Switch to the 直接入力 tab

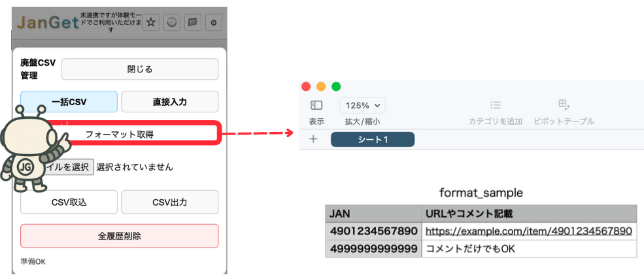(169, 102)
